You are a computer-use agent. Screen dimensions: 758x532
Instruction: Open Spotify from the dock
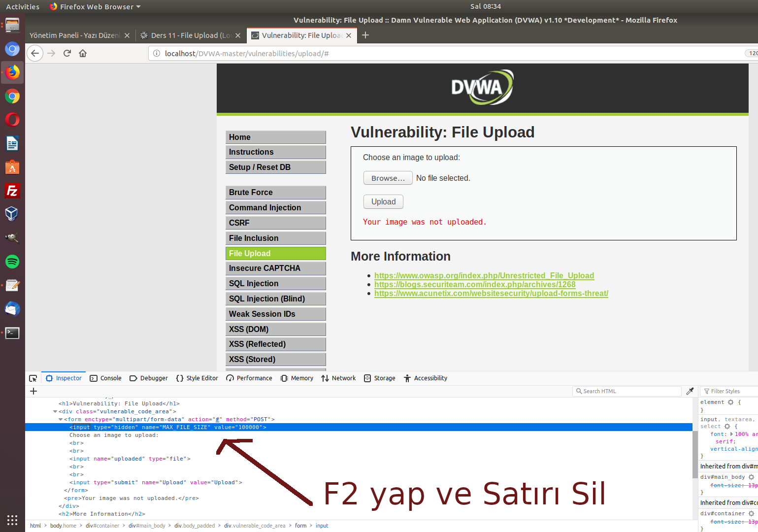click(x=12, y=262)
